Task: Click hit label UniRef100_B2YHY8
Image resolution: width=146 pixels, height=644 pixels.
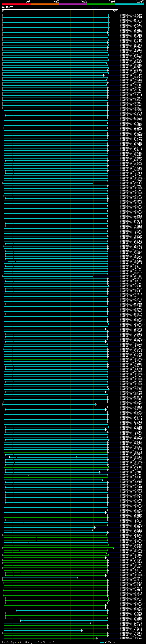Action: pyautogui.click(x=131, y=623)
